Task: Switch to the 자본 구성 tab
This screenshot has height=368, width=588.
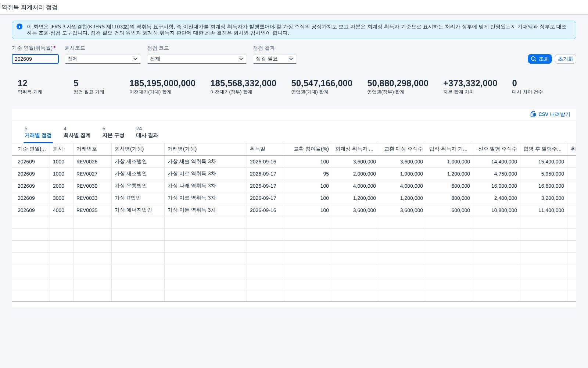Action: point(113,132)
